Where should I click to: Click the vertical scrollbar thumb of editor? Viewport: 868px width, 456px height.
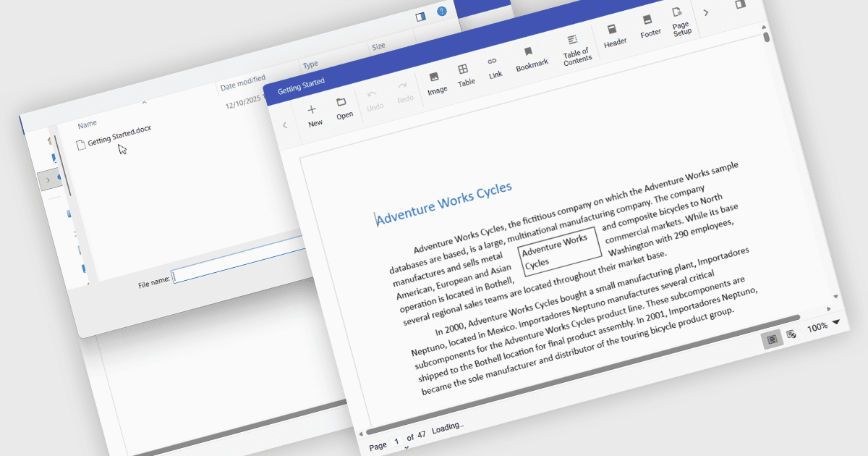pos(766,36)
